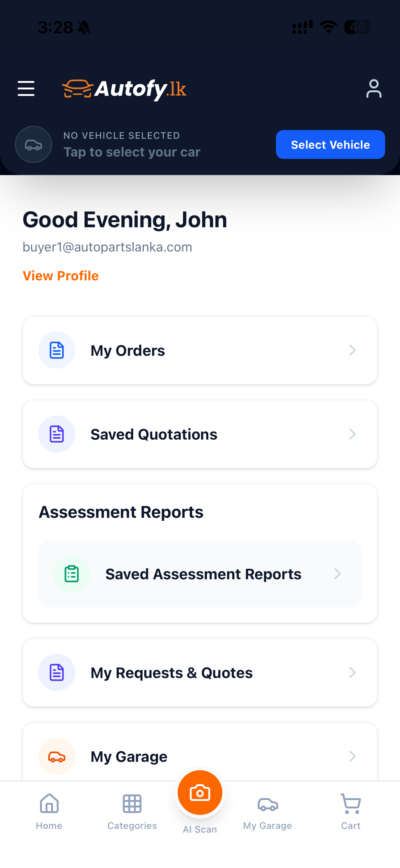Open the View Profile link

click(x=60, y=276)
